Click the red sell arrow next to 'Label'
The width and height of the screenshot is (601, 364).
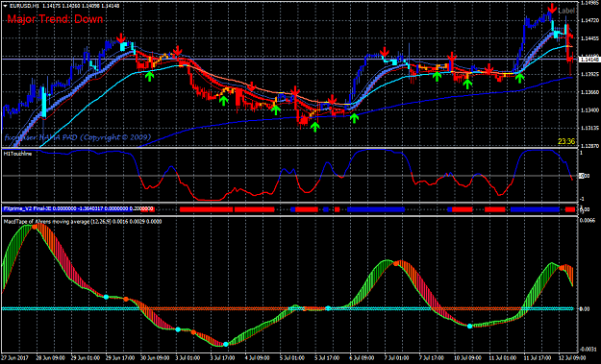[x=552, y=8]
